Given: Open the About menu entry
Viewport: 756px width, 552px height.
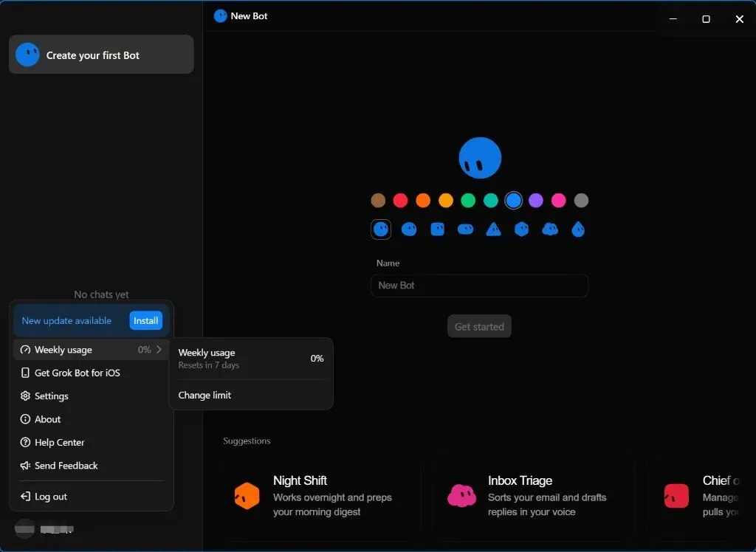Looking at the screenshot, I should [91, 419].
